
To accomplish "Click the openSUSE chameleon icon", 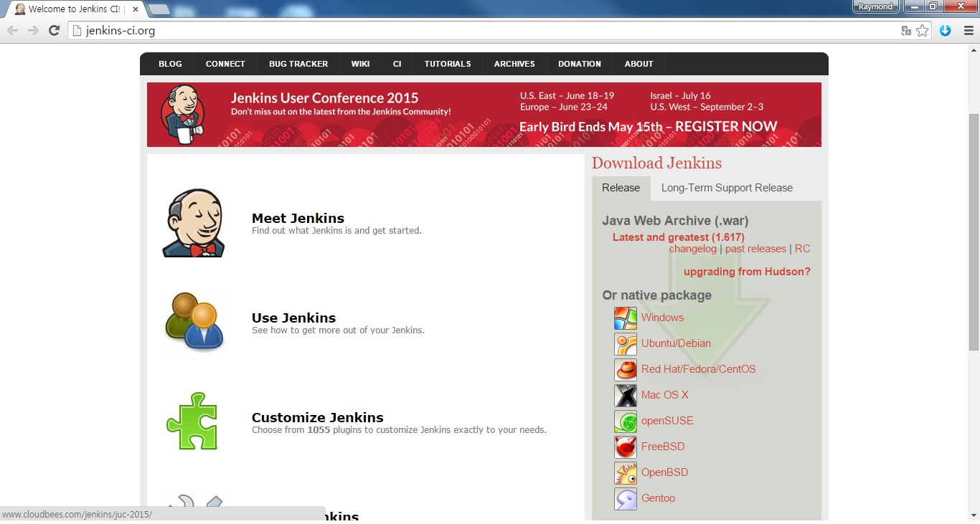I will [x=625, y=421].
